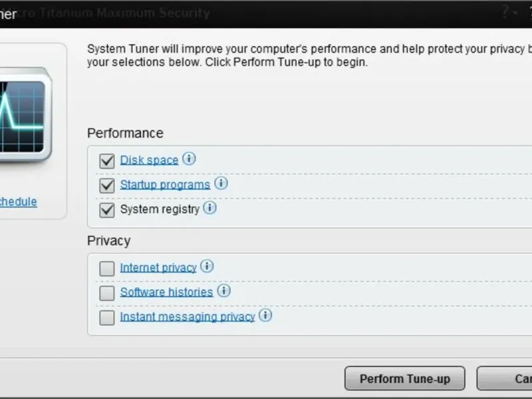
Task: Tick the Software histories checkbox
Action: point(107,293)
